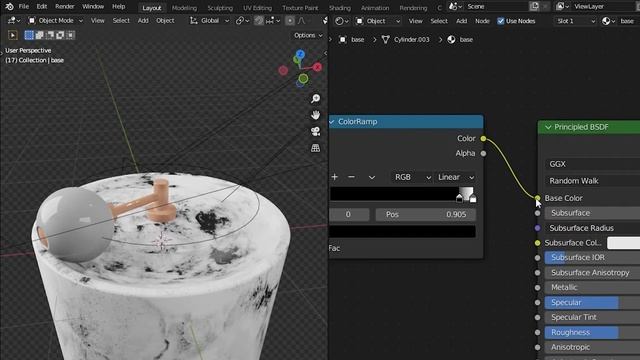Click the base object icon in breadcrumb
The height and width of the screenshot is (360, 640).
pyautogui.click(x=343, y=40)
